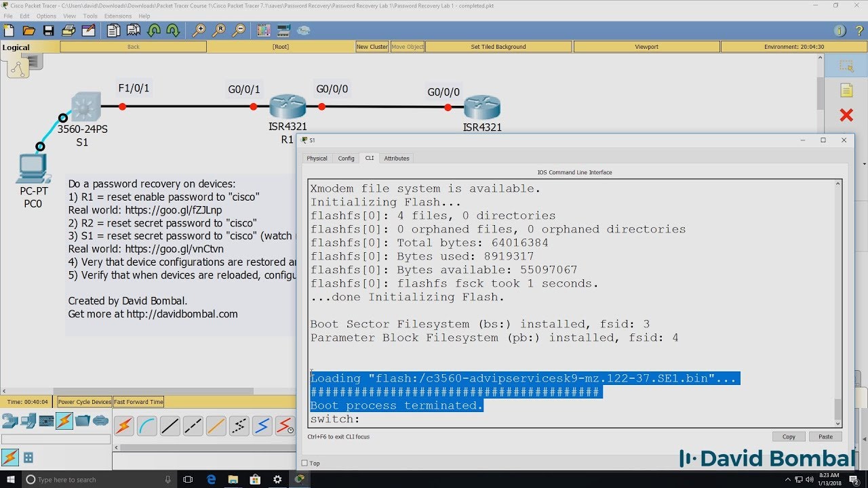Pick the blue coaxial cable
This screenshot has height=488, width=868.
pyautogui.click(x=262, y=426)
